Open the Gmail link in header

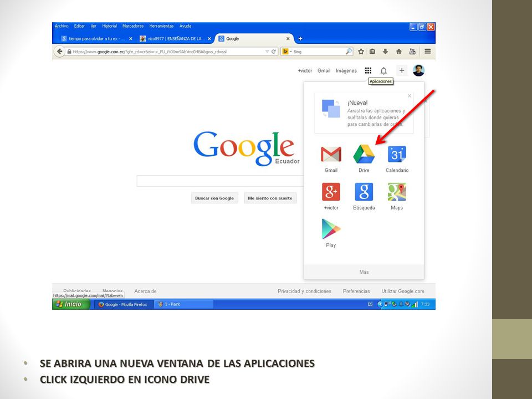[x=324, y=70]
